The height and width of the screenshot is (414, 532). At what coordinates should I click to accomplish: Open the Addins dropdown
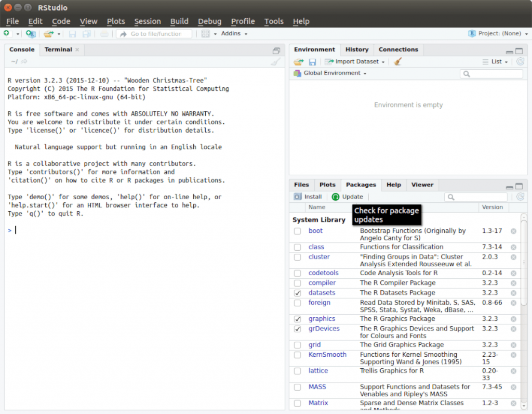(233, 33)
